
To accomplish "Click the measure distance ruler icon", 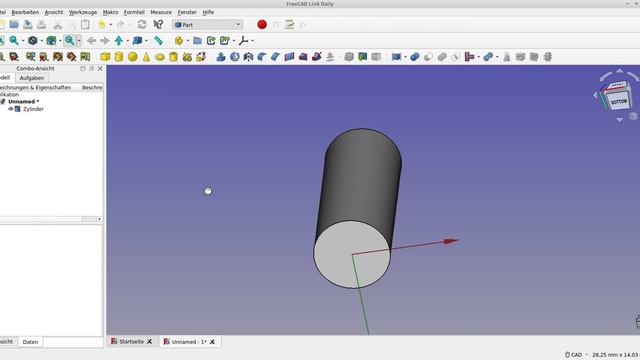I will [x=158, y=40].
